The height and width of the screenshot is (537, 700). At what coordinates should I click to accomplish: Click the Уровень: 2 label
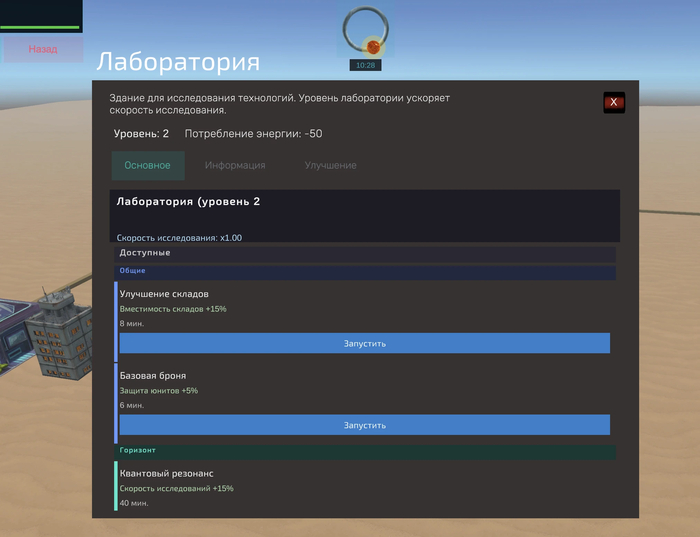141,133
